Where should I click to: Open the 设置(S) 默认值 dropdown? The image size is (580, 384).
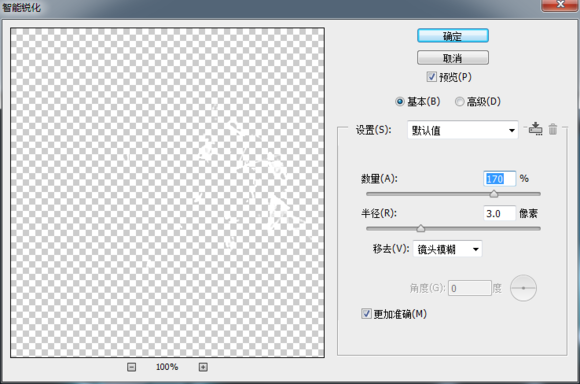(x=463, y=130)
